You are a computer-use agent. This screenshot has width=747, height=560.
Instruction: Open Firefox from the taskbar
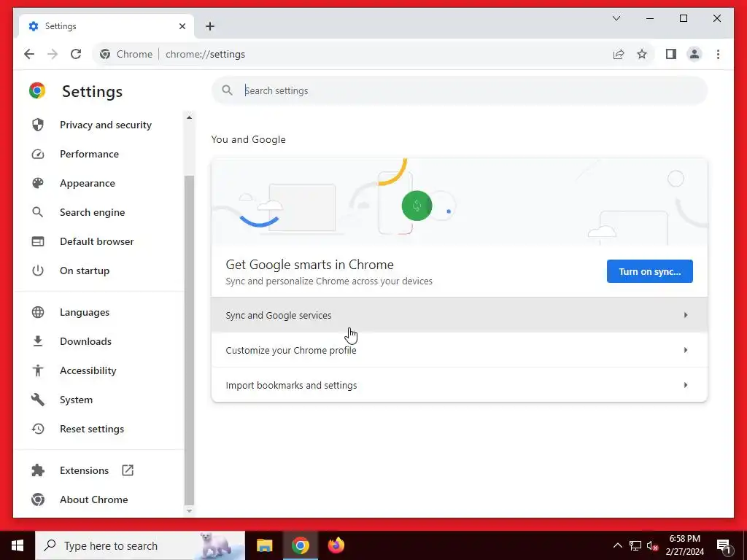pyautogui.click(x=336, y=545)
